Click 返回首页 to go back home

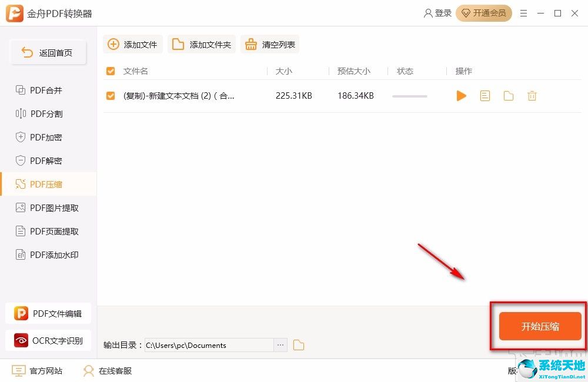[x=48, y=52]
